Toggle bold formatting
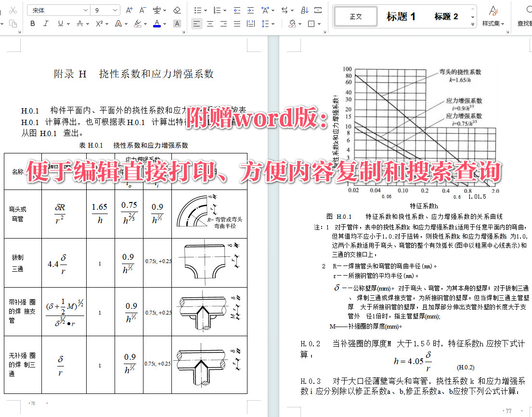This screenshot has height=417, width=532. pyautogui.click(x=32, y=23)
